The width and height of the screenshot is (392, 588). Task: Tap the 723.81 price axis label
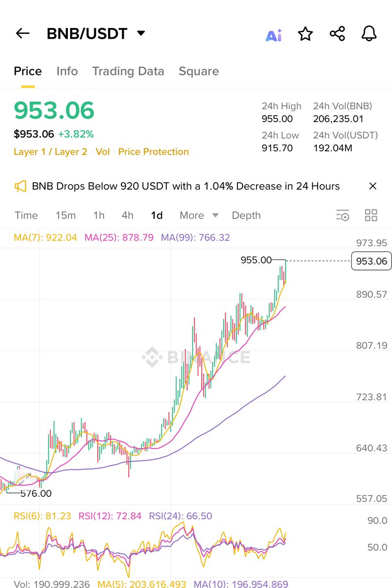[x=372, y=397]
